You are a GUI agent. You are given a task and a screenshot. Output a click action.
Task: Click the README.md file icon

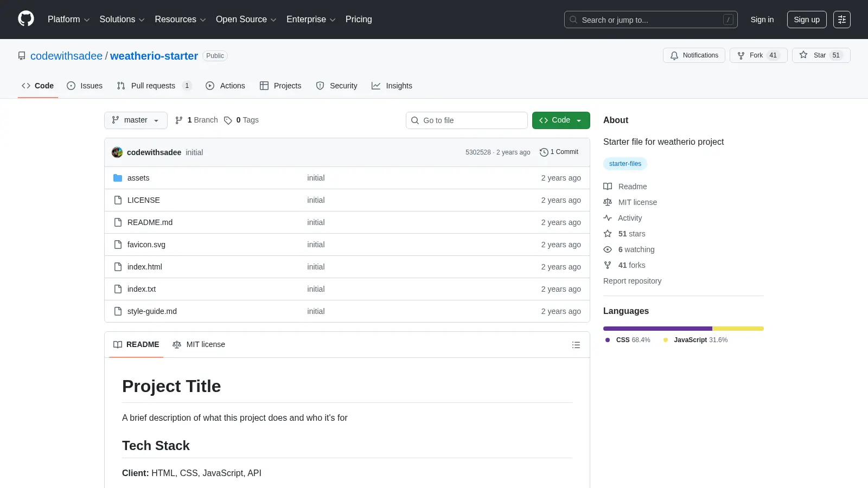[x=118, y=222]
